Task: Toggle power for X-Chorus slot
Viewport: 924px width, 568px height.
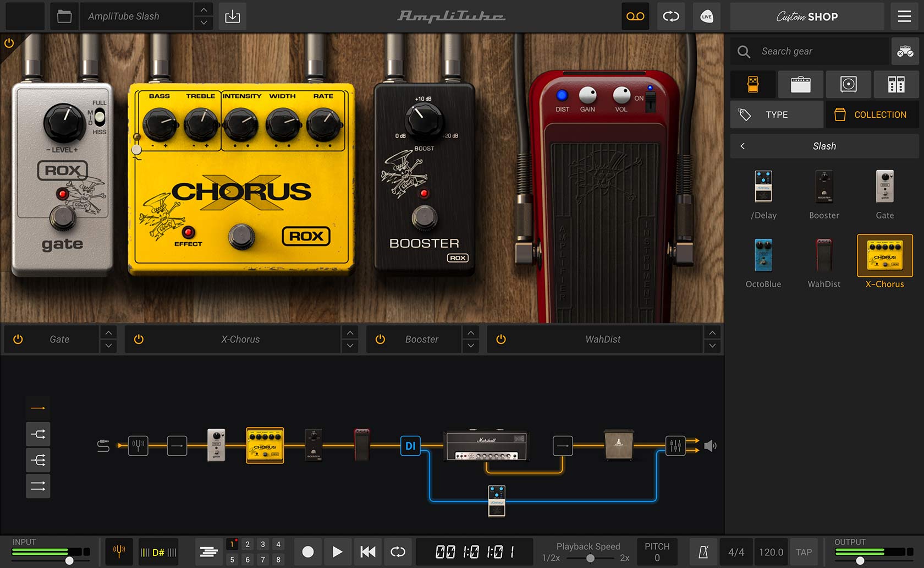Action: click(x=139, y=340)
